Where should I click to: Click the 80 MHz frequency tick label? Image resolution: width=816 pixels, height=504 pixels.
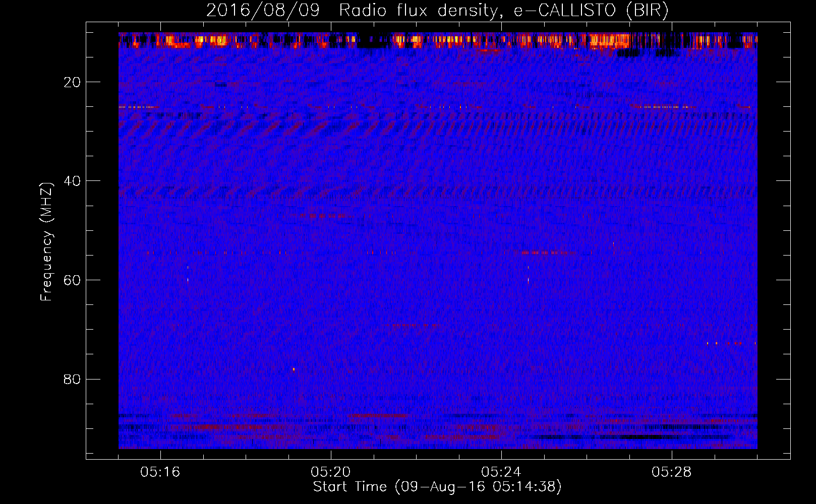[72, 379]
